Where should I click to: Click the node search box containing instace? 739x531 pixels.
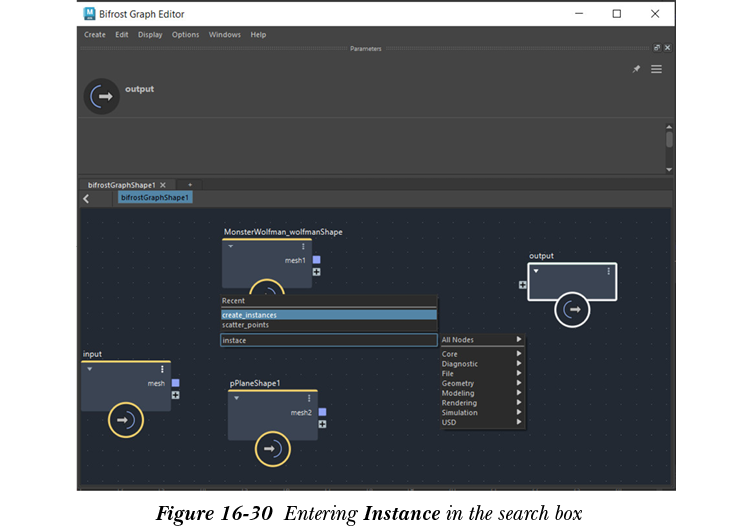tap(328, 340)
